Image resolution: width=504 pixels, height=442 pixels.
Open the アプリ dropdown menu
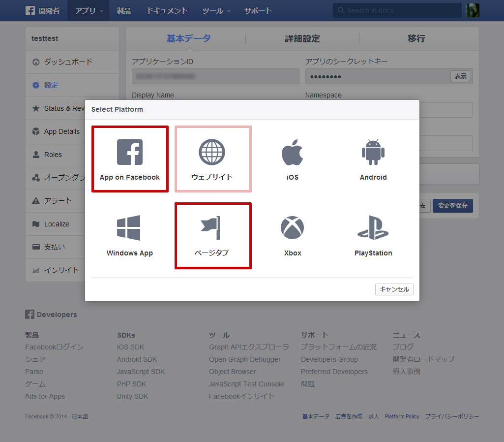click(89, 11)
